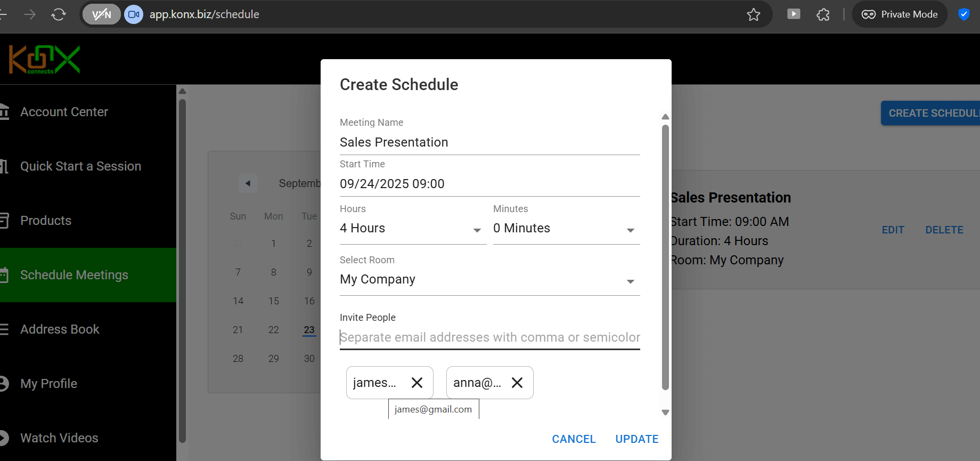980x461 pixels.
Task: Open the Hours dropdown
Action: coord(413,229)
